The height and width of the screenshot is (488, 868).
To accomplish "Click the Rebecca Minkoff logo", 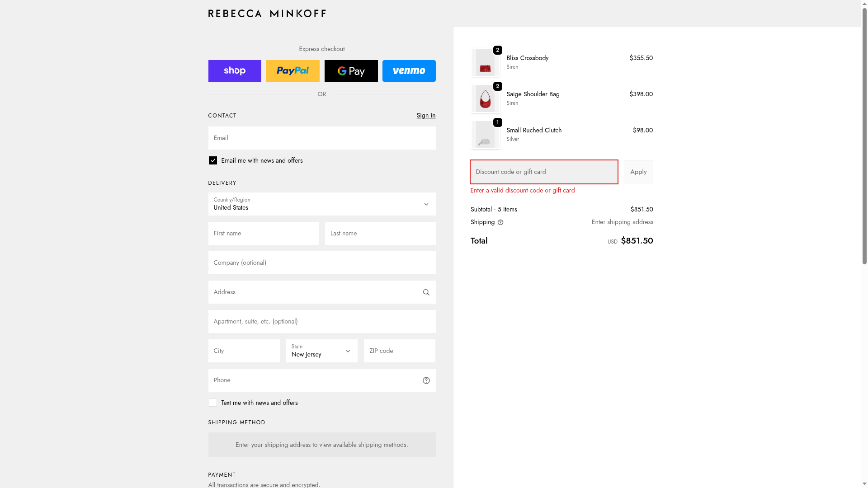I will 267,14.
